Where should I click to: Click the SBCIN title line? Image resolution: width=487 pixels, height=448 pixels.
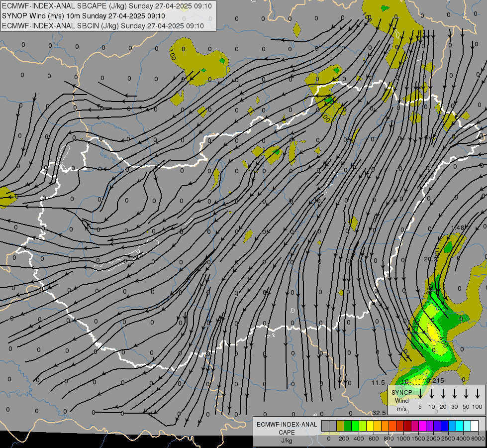[x=103, y=26]
